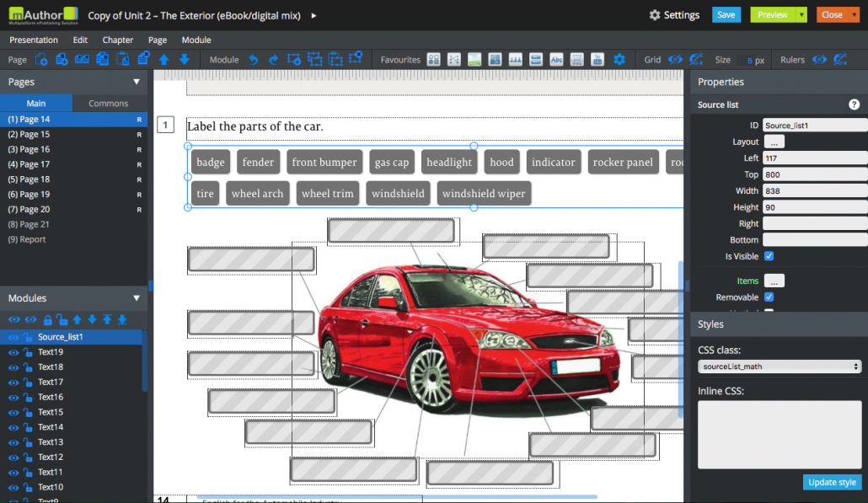Image resolution: width=868 pixels, height=503 pixels.
Task: Click the Save button
Action: (726, 15)
